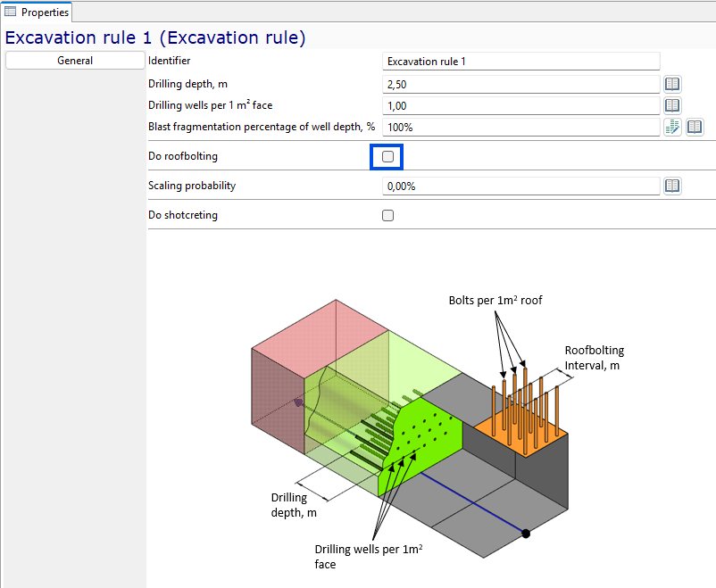Click the 'Drilling depth, m' field label
Viewport: 716px width, 588px height.
point(187,84)
